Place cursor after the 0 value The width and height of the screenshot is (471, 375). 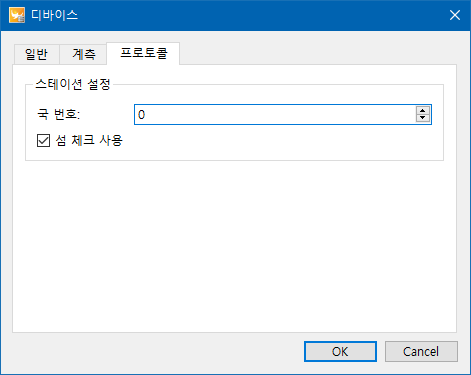click(x=146, y=115)
